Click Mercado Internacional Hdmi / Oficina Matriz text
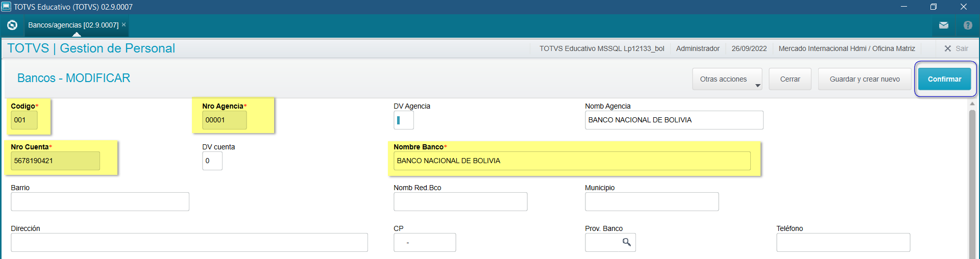 pos(847,48)
